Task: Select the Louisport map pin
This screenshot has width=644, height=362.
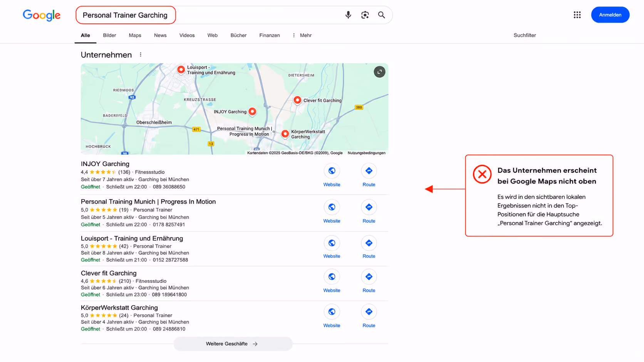Action: point(181,70)
